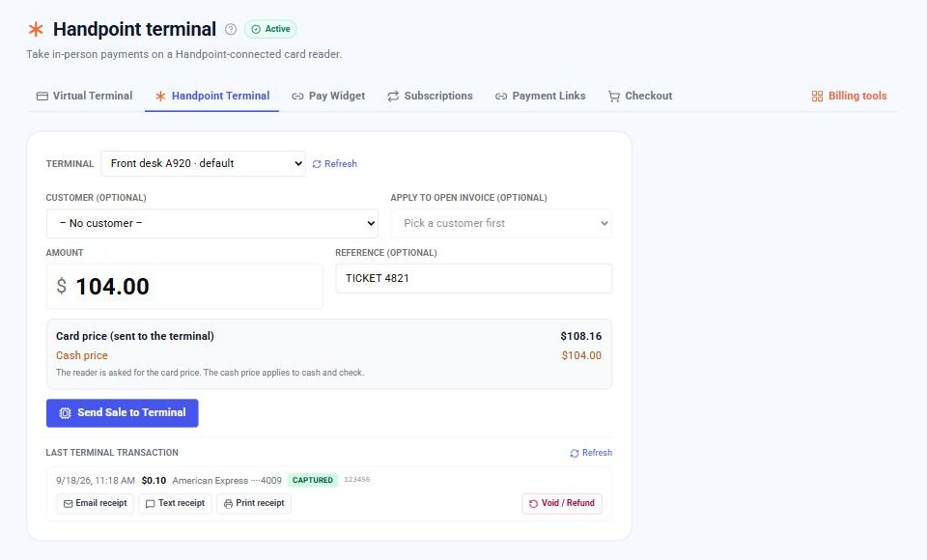
Task: Click Print receipt
Action: pos(254,503)
